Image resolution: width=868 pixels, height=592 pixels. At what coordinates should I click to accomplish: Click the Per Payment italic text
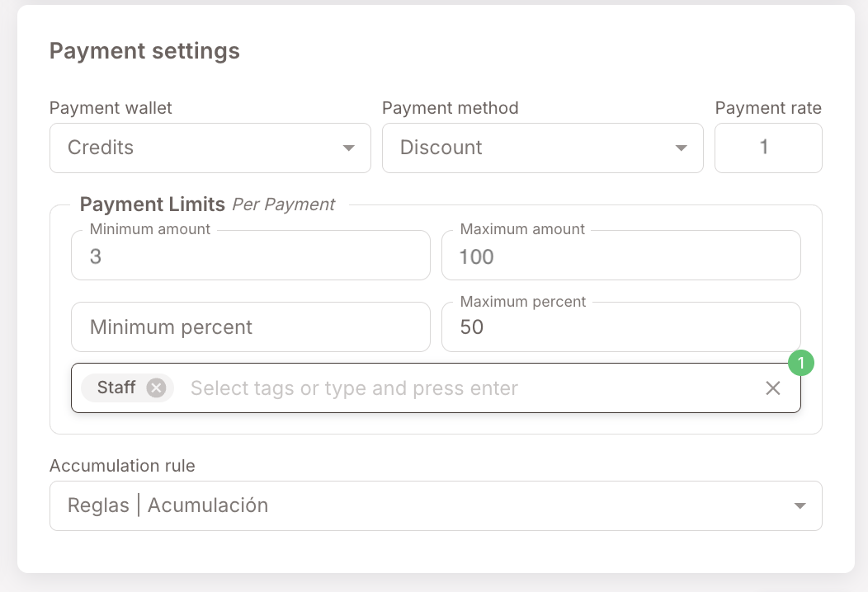click(284, 204)
